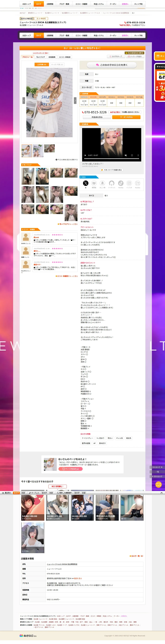Switch to the プロフィール tab
Viewport: 165px width, 644px height.
(27, 57)
